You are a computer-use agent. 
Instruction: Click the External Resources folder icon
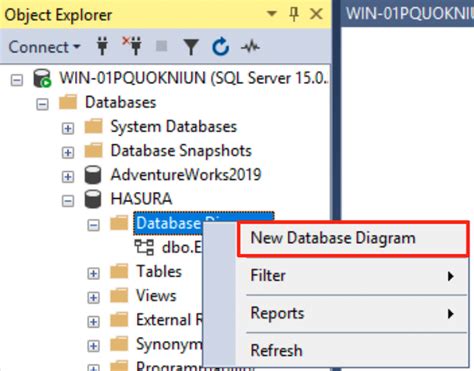coord(119,319)
